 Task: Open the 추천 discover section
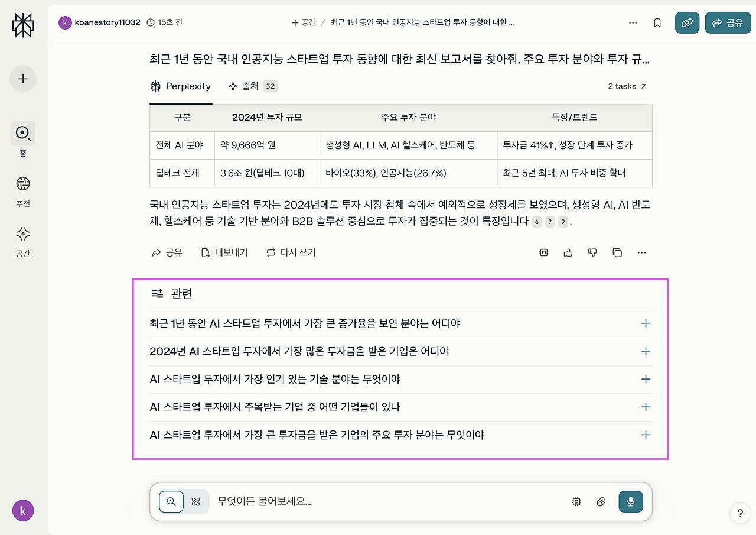coord(22,184)
